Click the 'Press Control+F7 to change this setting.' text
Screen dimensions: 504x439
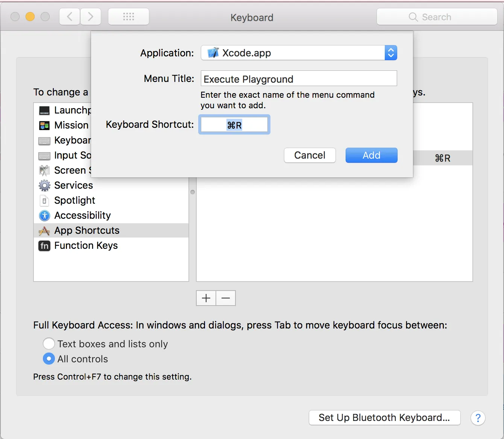[112, 377]
